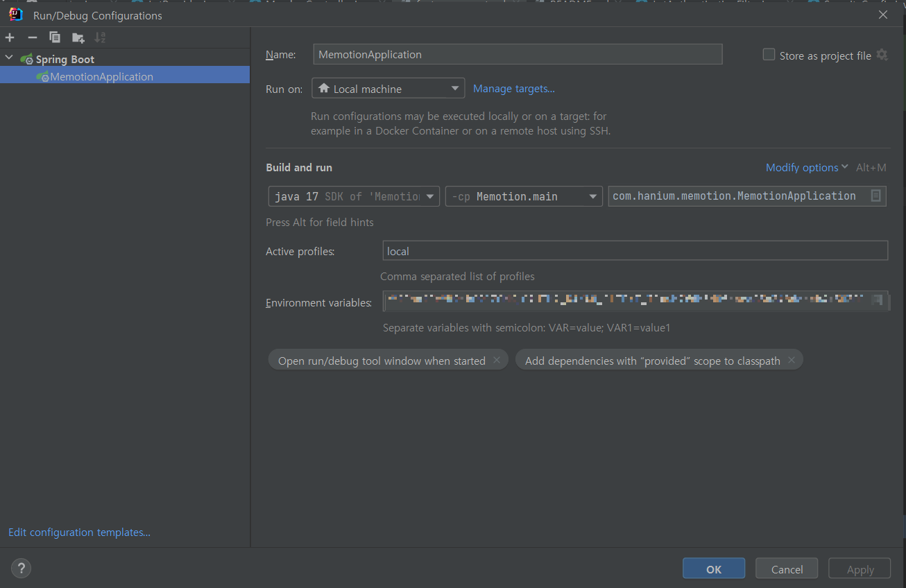Click the 'Press Alt for field hints' text
Image resolution: width=906 pixels, height=588 pixels.
(320, 222)
